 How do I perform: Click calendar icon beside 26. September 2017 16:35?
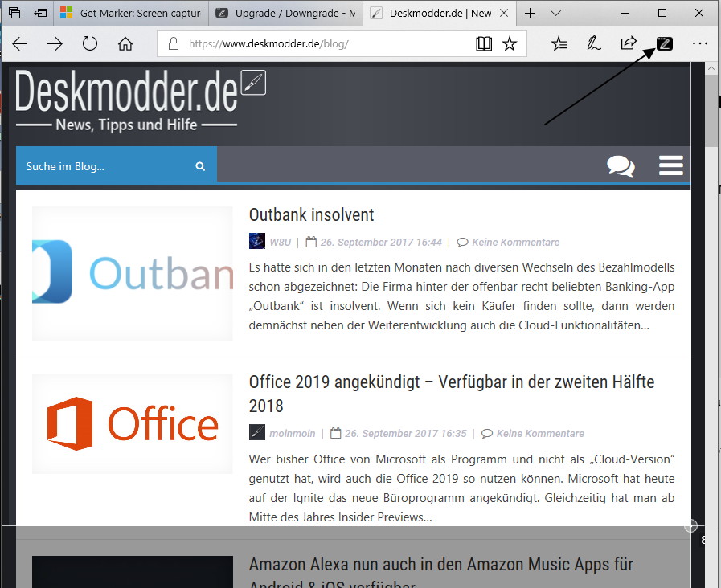[336, 433]
